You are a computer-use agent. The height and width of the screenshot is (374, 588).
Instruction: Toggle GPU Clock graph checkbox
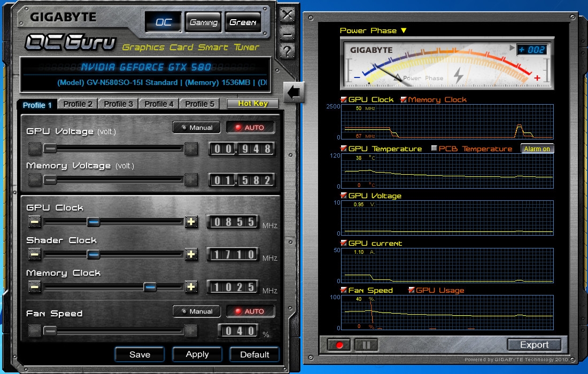coord(344,99)
